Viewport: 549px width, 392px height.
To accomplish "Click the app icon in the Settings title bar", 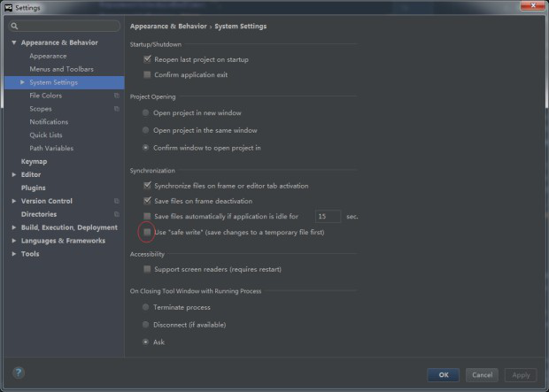I will [x=8, y=7].
